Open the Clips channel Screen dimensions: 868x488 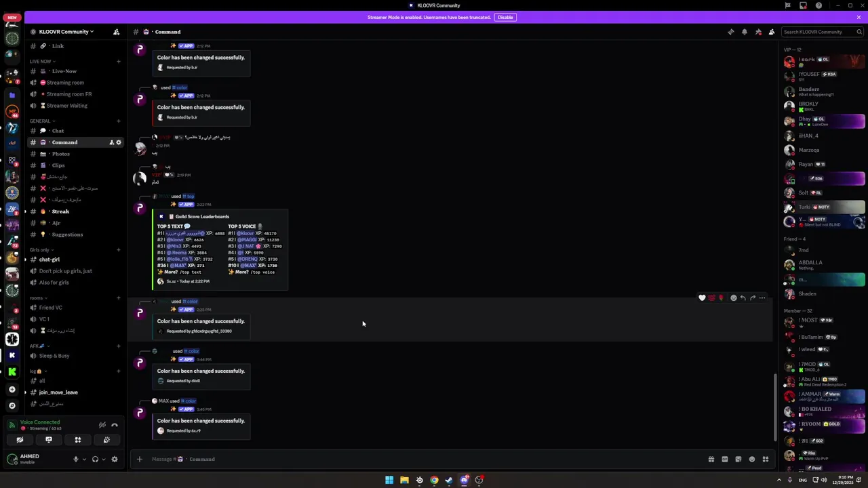[x=75, y=165]
